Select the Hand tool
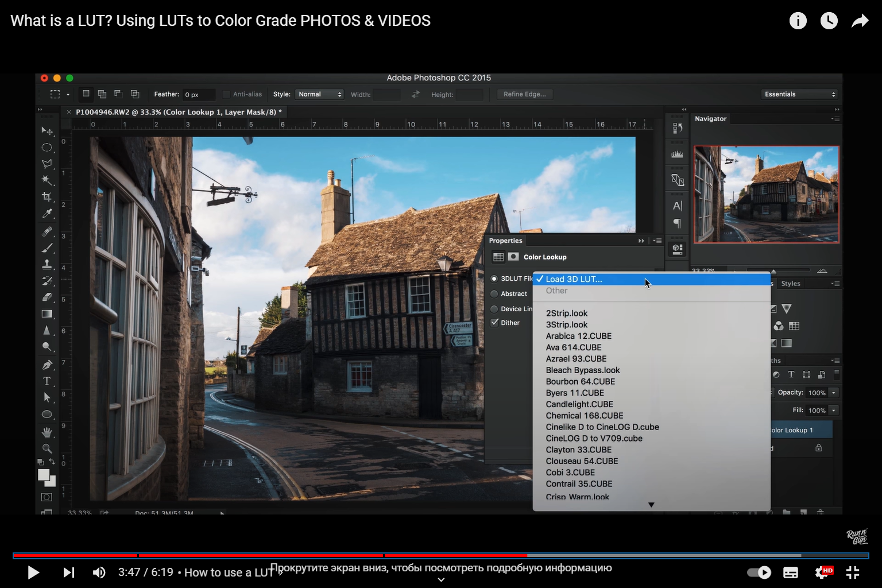882x588 pixels. [x=48, y=432]
